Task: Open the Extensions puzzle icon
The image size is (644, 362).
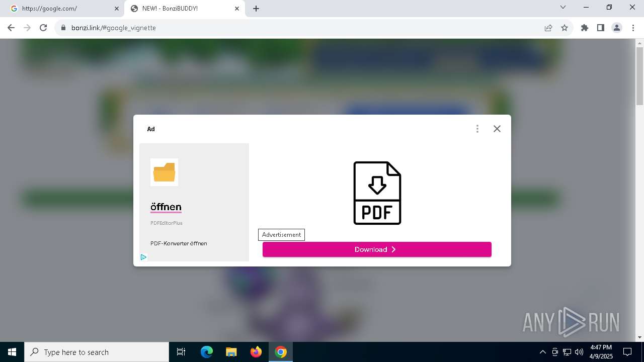Action: click(x=585, y=28)
